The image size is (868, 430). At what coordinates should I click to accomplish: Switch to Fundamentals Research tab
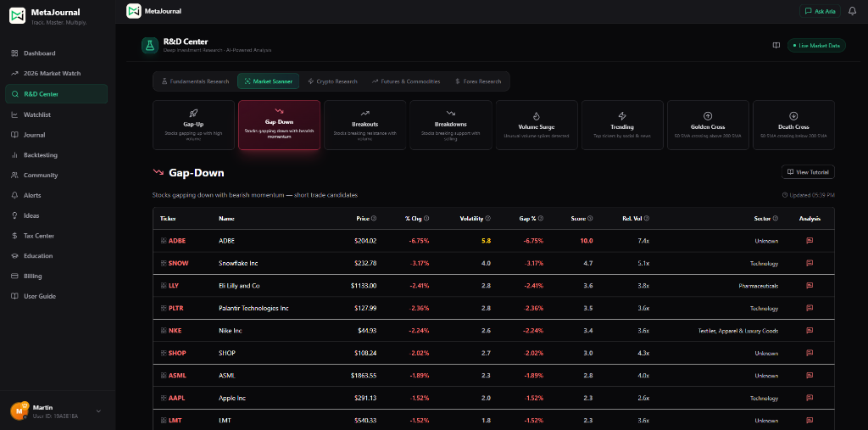pos(195,81)
